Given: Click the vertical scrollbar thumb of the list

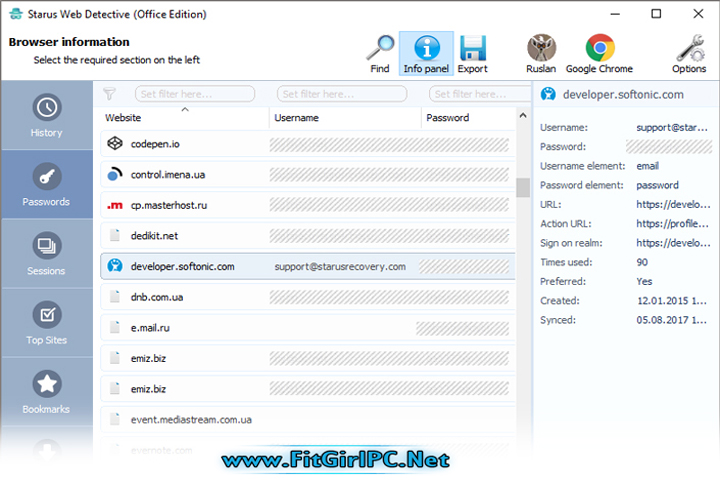Looking at the screenshot, I should [523, 187].
